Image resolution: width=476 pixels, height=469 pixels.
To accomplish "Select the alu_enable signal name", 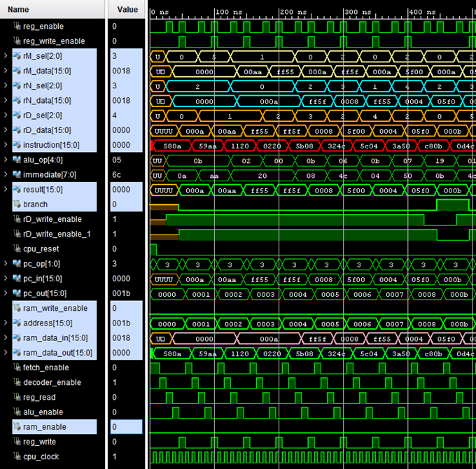I will [43, 412].
